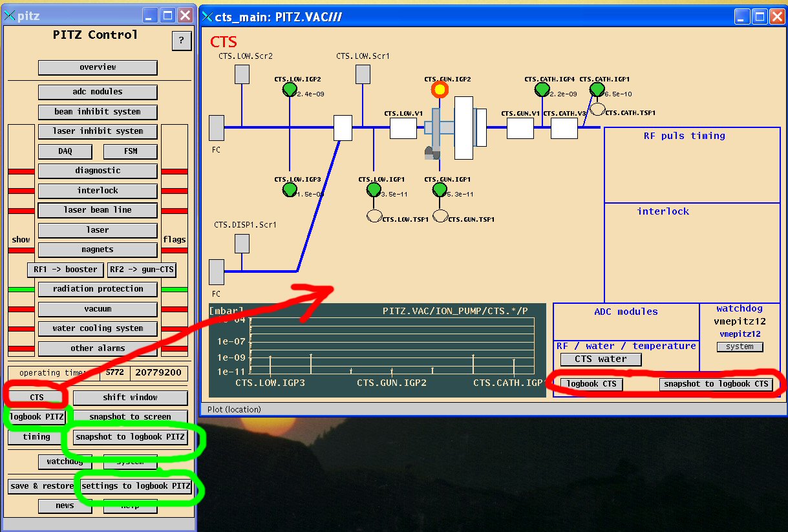Click the system button under vmepitz12

coord(740,346)
